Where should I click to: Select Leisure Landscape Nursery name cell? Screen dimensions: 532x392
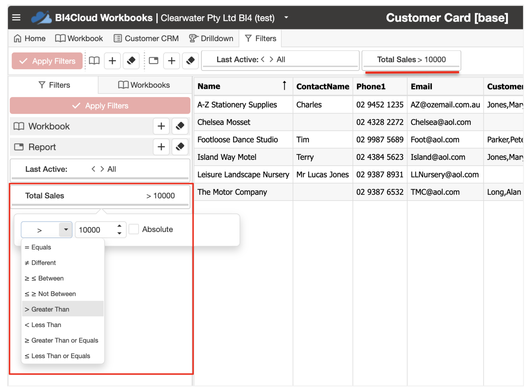pyautogui.click(x=243, y=175)
